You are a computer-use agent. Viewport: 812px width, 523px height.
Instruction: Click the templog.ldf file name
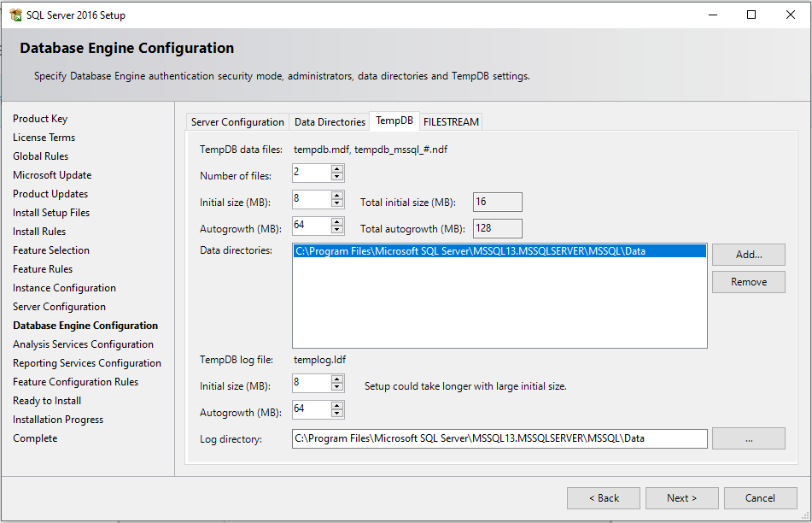319,360
